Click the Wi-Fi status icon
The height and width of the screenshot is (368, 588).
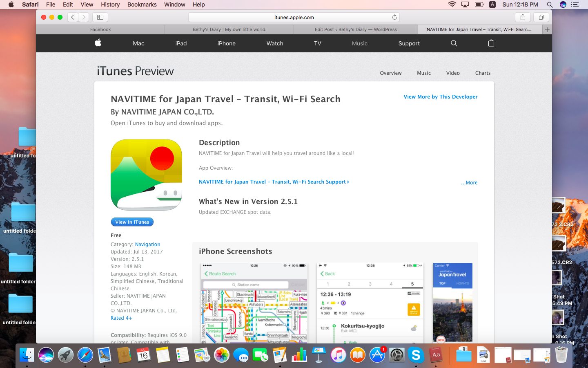pos(452,4)
